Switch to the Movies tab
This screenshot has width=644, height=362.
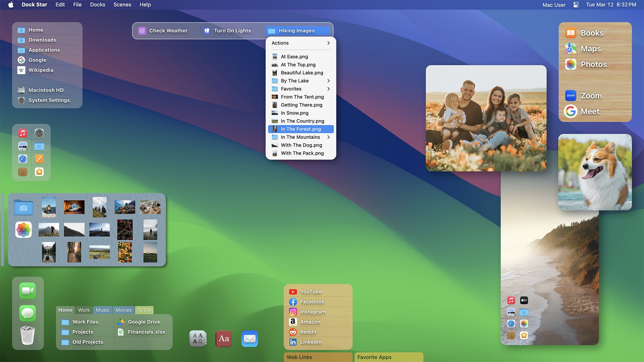point(123,310)
